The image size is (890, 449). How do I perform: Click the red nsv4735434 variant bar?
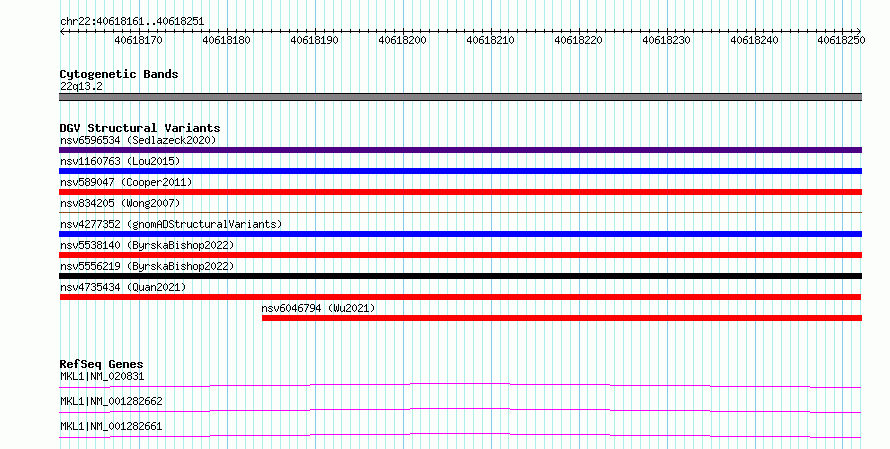point(460,297)
